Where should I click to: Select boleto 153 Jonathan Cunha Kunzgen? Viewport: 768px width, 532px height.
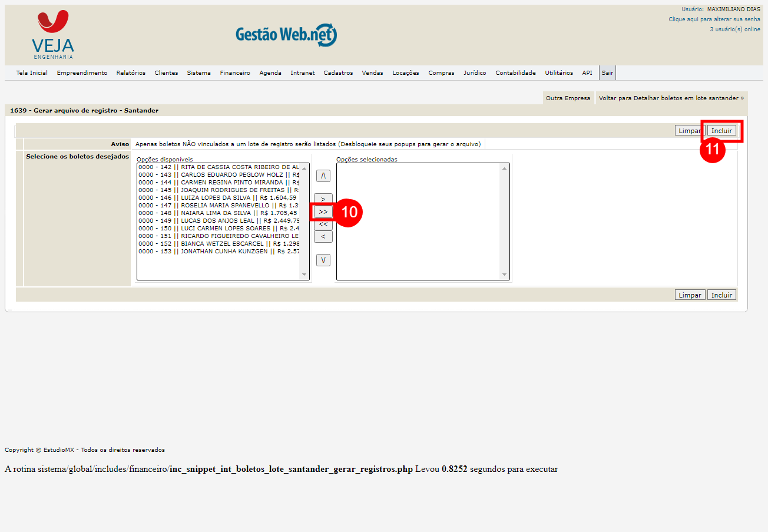218,252
